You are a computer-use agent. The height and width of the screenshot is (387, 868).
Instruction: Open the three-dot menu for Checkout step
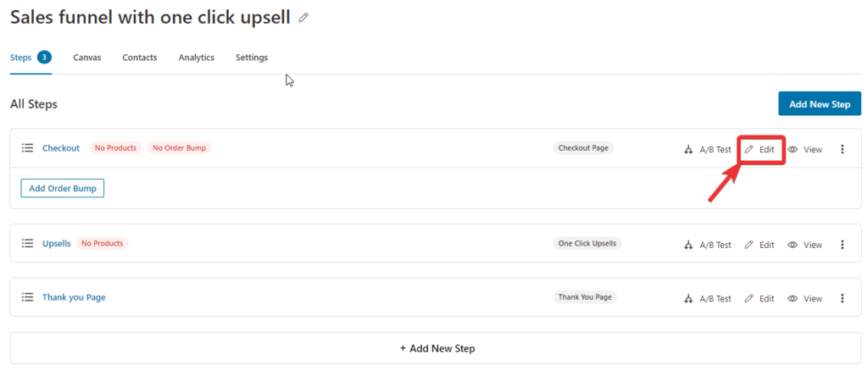[843, 149]
